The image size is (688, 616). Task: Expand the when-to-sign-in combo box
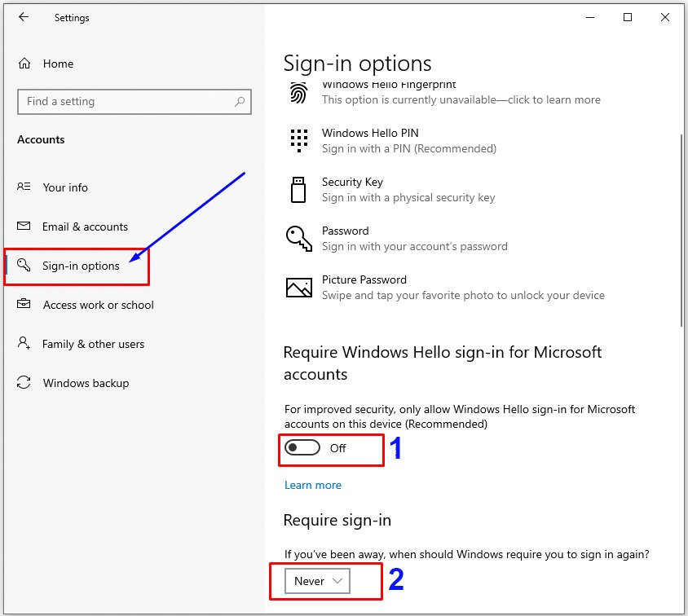pos(317,581)
